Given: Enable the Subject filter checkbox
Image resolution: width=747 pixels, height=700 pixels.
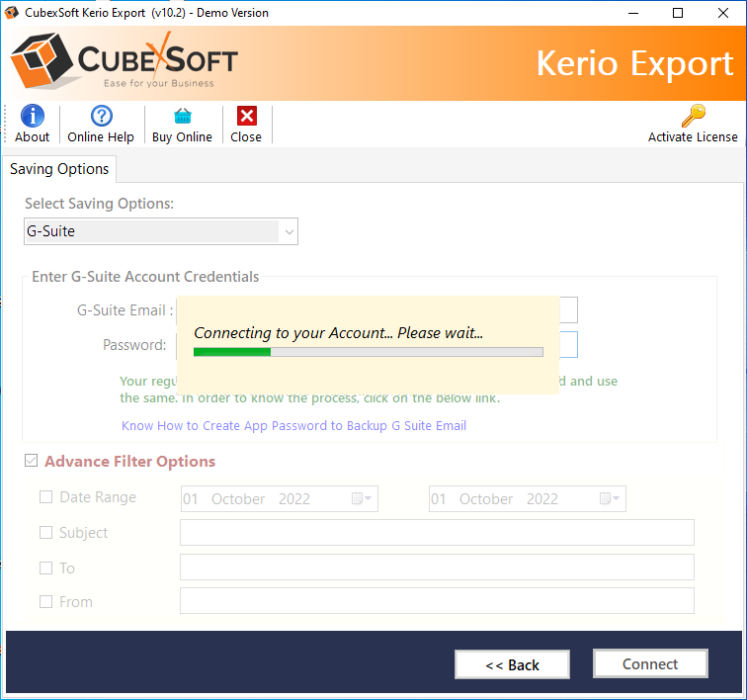Looking at the screenshot, I should [x=45, y=532].
